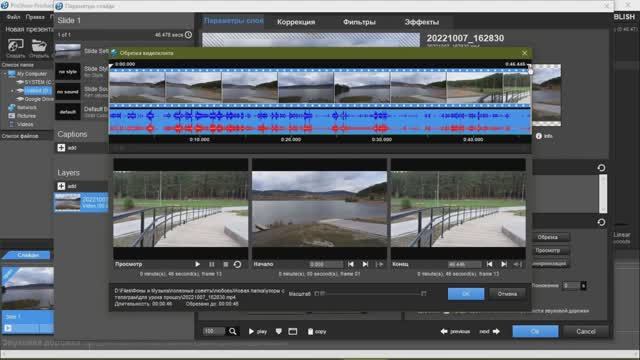Click the monitor preview icon in the bottom toolbar
Screen dimensions: 640x360
click(x=293, y=331)
